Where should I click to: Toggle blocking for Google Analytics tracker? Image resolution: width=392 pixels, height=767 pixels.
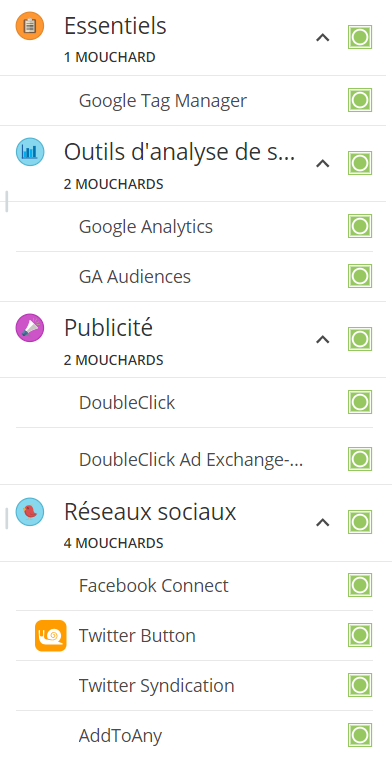(360, 226)
